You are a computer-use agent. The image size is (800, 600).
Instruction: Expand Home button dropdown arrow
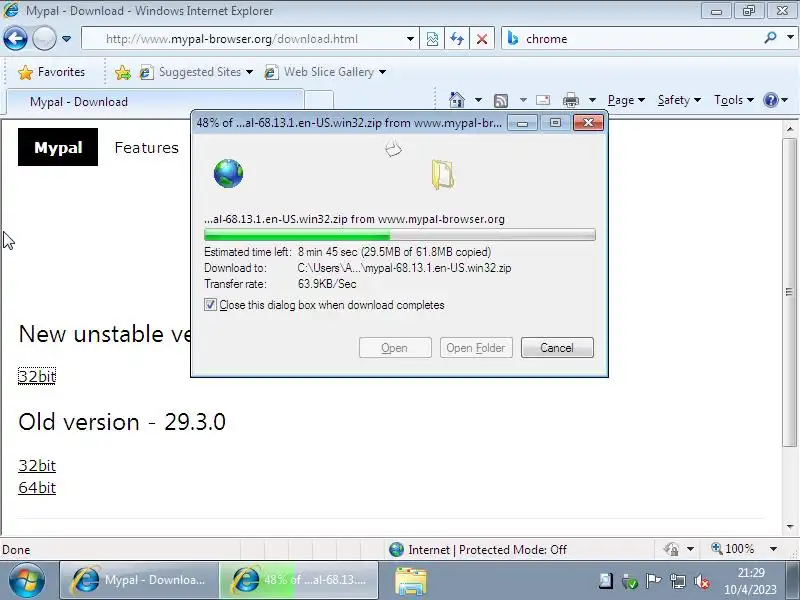tap(478, 100)
